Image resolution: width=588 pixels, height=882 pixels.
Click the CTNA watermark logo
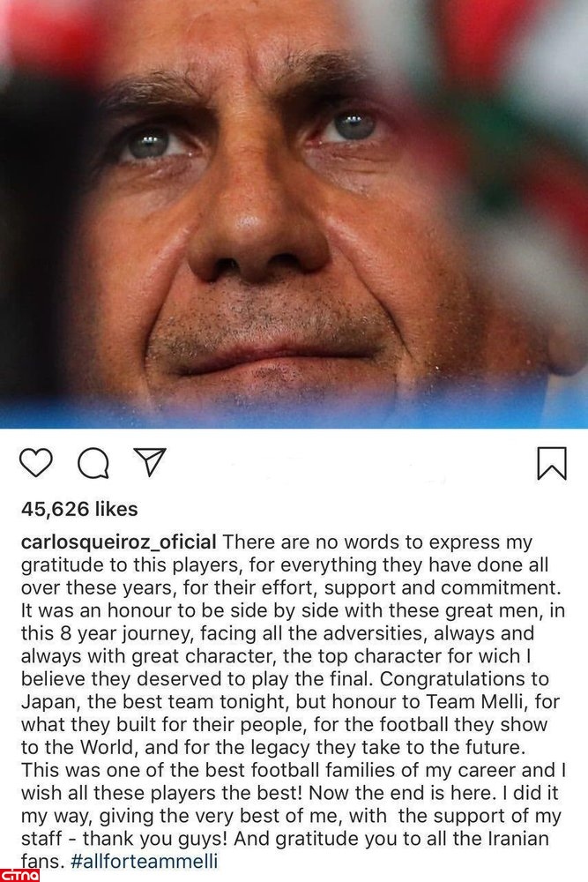(x=19, y=874)
